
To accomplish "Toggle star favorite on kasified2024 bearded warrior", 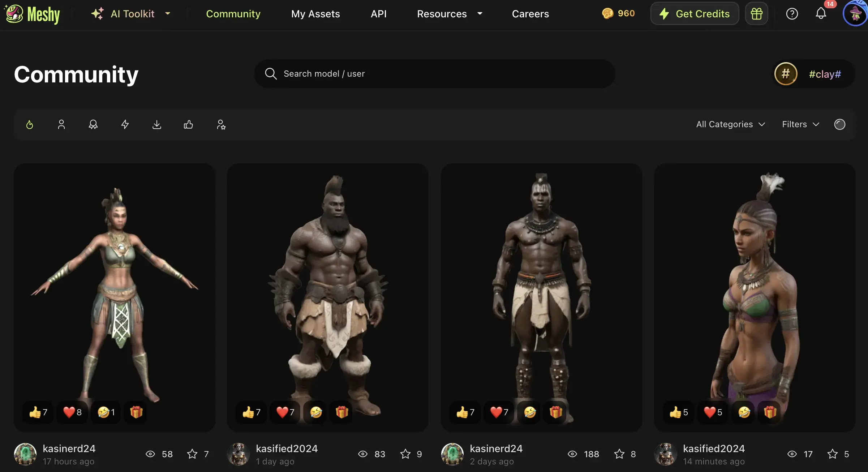I will click(x=405, y=454).
